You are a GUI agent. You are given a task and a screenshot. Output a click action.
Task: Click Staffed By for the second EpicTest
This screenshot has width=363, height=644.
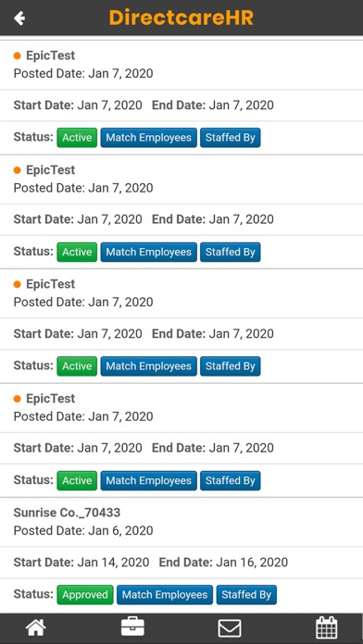pyautogui.click(x=231, y=252)
